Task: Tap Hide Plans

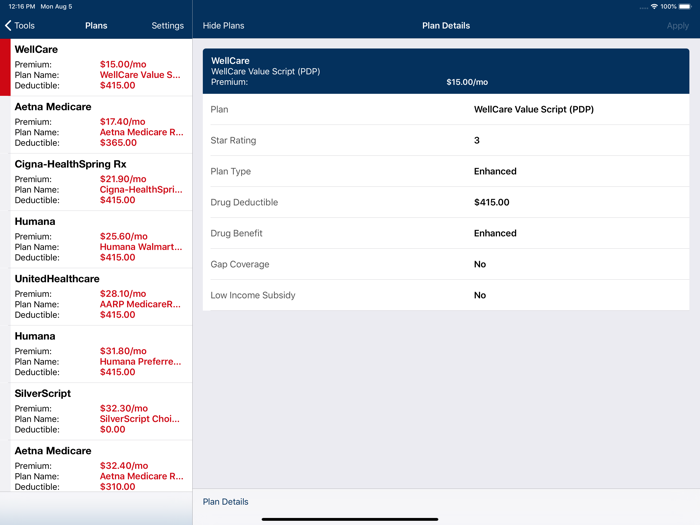Action: tap(223, 25)
